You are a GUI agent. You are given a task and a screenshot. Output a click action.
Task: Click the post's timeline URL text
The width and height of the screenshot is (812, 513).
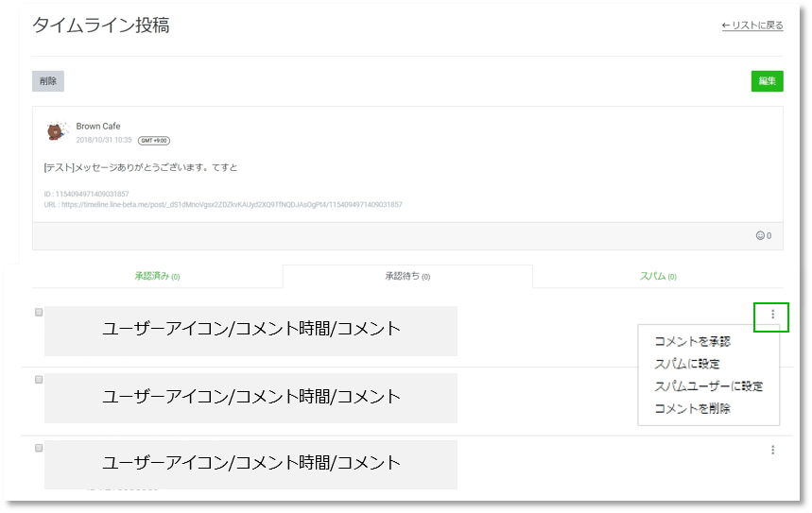[x=223, y=204]
